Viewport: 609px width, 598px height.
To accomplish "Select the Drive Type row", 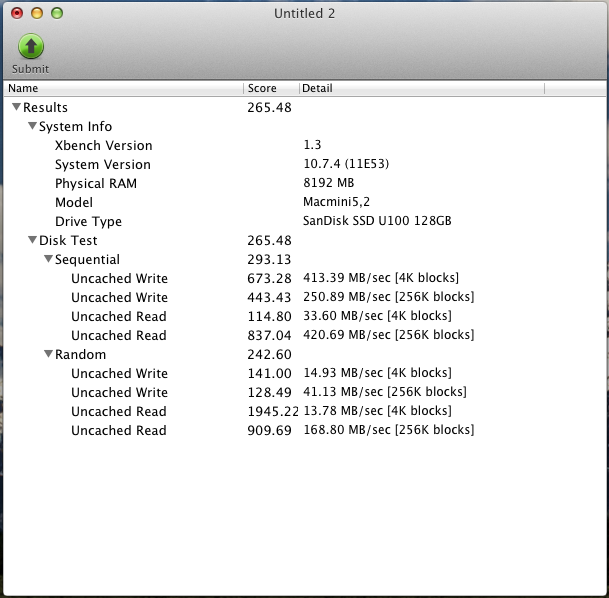I will pyautogui.click(x=304, y=221).
